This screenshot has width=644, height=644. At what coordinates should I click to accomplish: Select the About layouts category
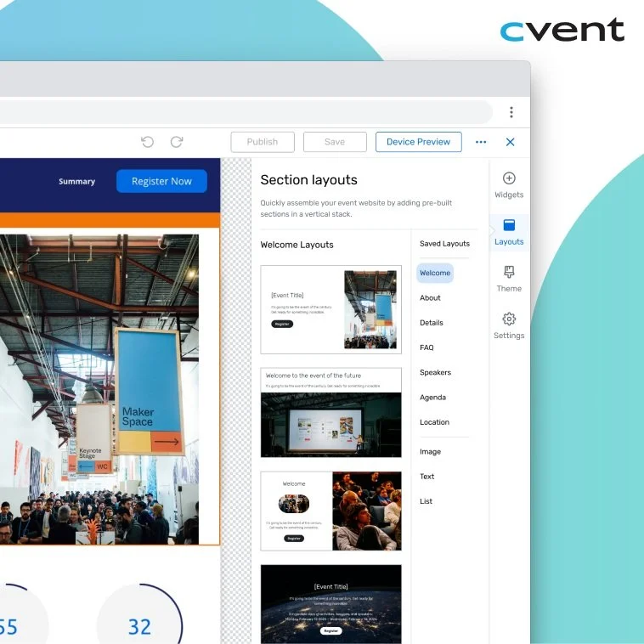(430, 298)
